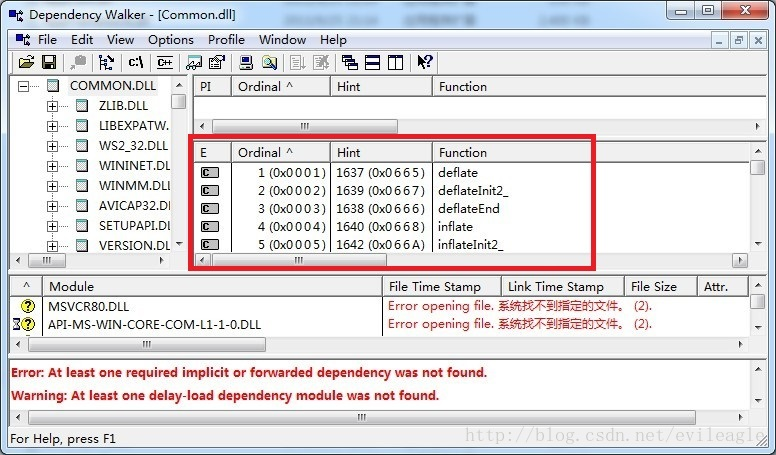Toggle the Full Paths (c:\) button
This screenshot has width=776, height=455.
(136, 62)
